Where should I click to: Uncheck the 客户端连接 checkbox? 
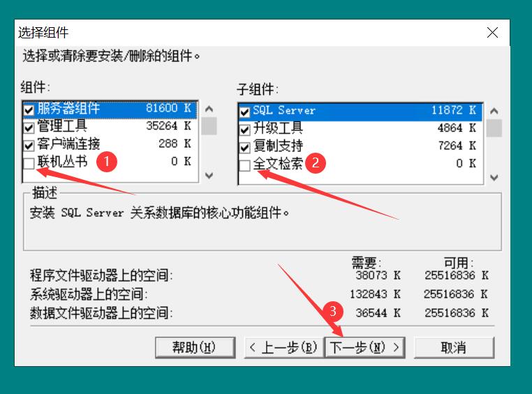[29, 146]
